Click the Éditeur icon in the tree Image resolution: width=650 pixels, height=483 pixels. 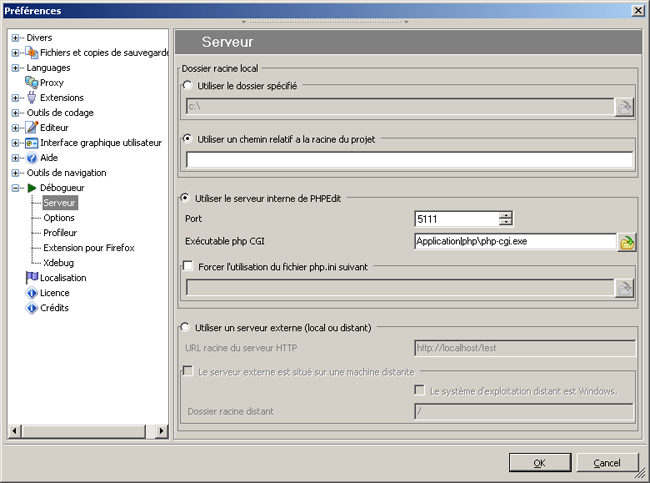click(x=31, y=128)
